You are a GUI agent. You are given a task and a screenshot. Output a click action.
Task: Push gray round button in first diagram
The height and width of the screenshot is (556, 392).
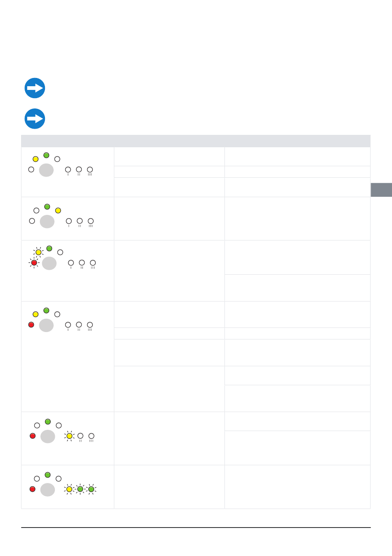click(x=46, y=170)
